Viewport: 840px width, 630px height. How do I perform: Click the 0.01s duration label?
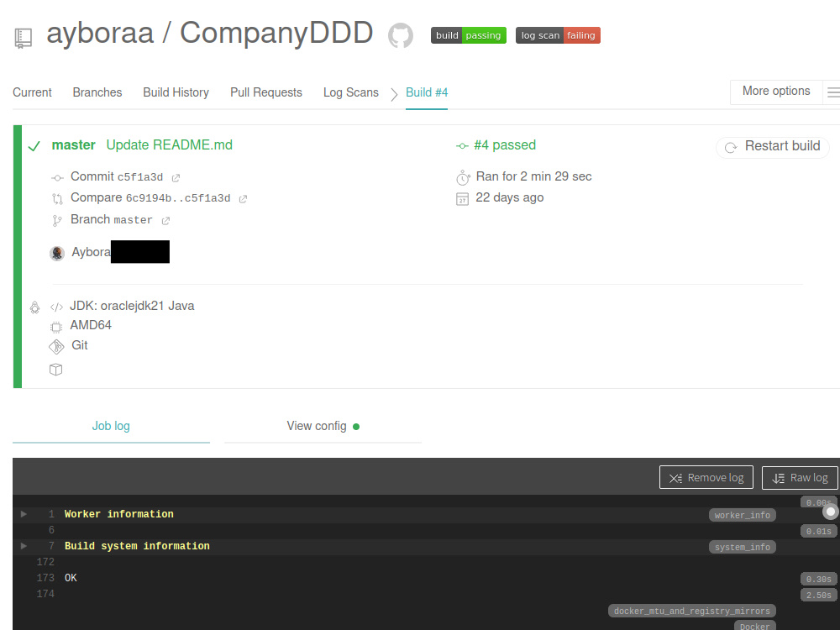click(x=818, y=532)
